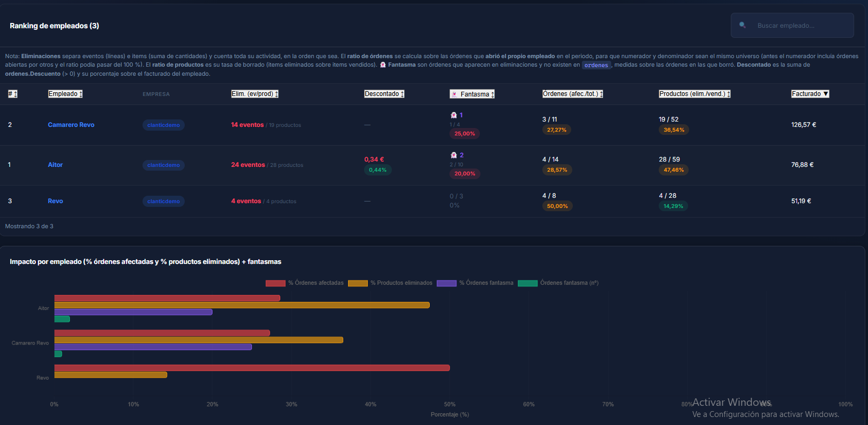Open employee Aitor link
868x425 pixels.
pos(55,165)
